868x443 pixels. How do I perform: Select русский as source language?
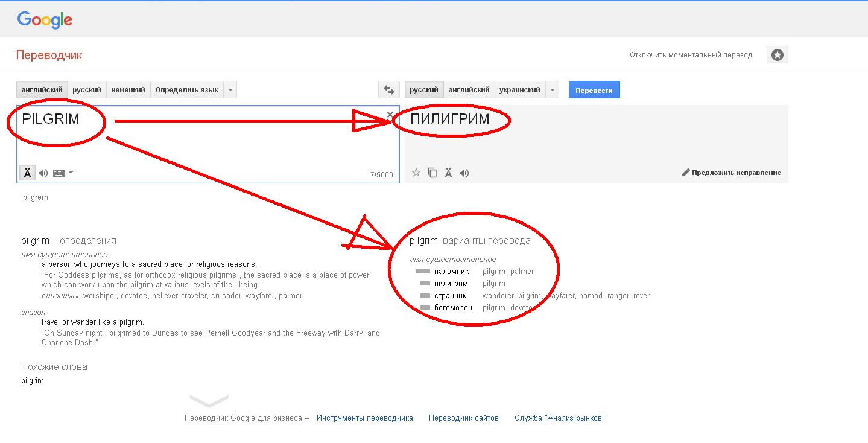pyautogui.click(x=87, y=90)
